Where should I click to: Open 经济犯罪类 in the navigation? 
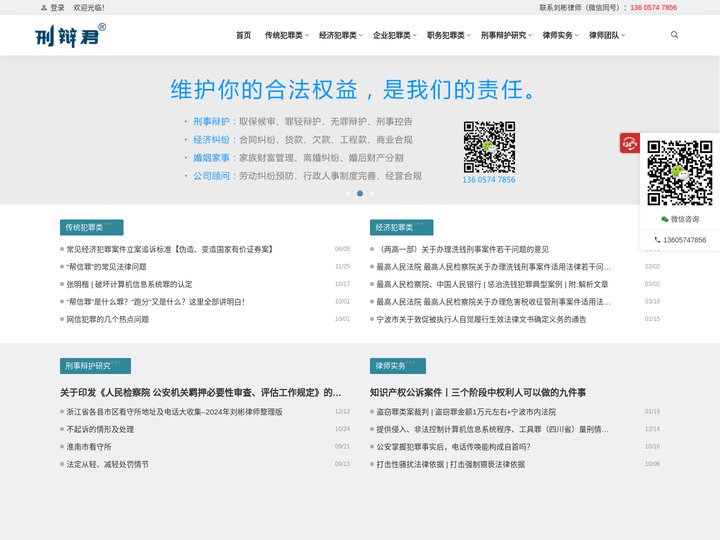338,35
